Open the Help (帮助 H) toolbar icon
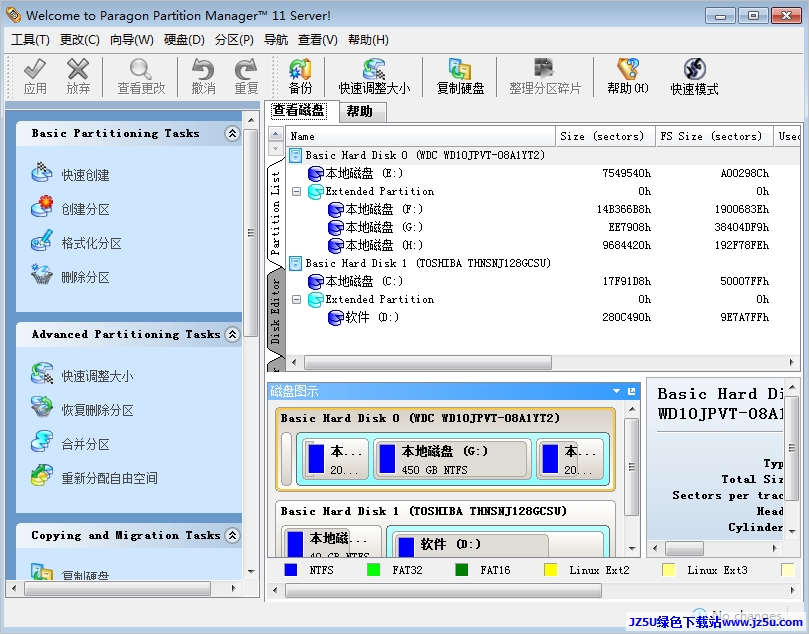Image resolution: width=809 pixels, height=634 pixels. coord(628,69)
